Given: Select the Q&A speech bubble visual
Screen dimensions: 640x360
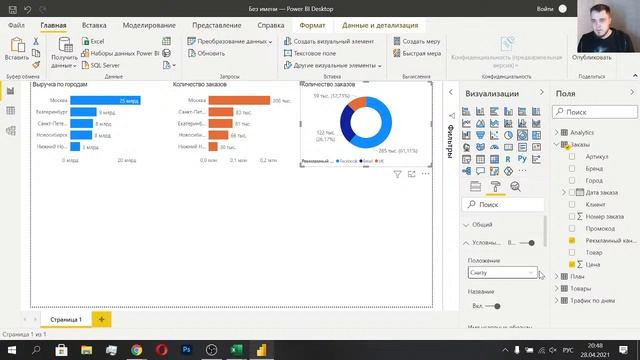Looking at the screenshot, I should point(480,171).
